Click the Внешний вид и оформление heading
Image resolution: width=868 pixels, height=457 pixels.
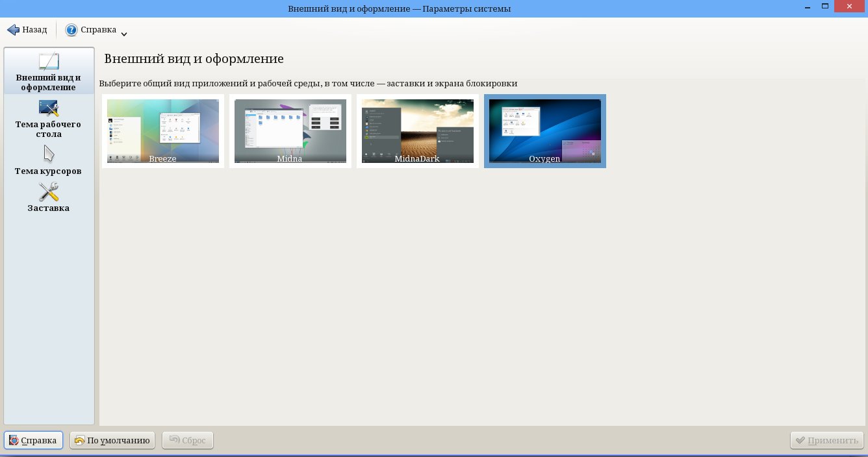tap(194, 58)
